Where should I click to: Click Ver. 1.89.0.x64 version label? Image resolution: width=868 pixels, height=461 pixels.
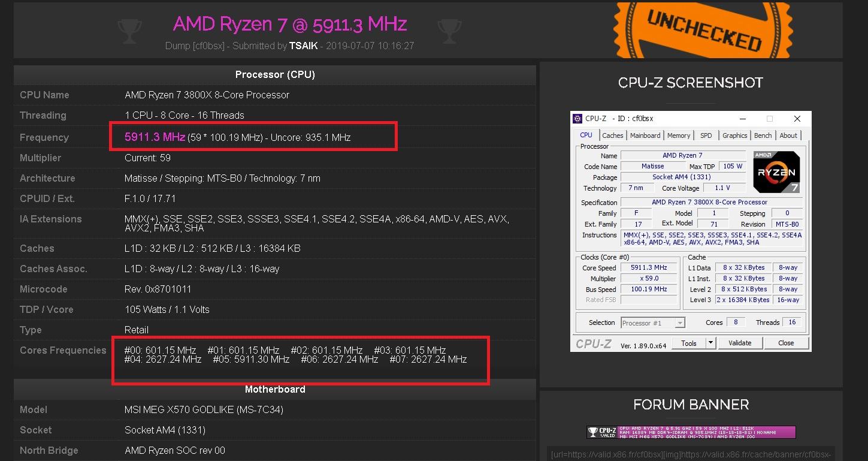pos(643,346)
